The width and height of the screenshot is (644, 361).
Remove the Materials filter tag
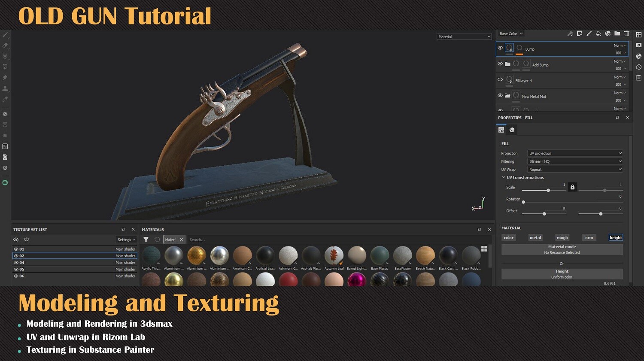point(182,240)
